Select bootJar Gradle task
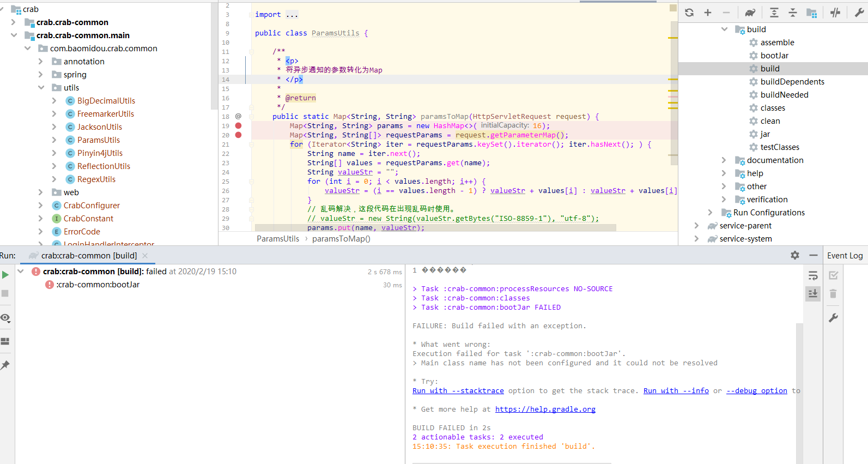The width and height of the screenshot is (868, 464). 774,56
